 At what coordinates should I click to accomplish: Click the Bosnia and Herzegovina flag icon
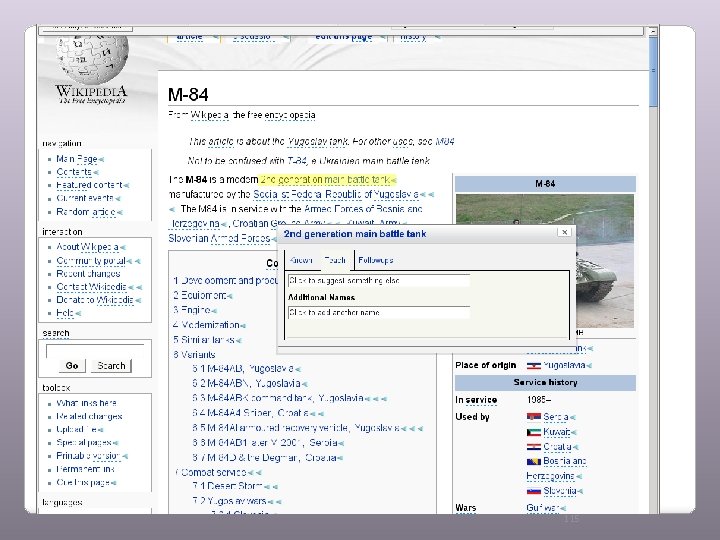[534, 461]
